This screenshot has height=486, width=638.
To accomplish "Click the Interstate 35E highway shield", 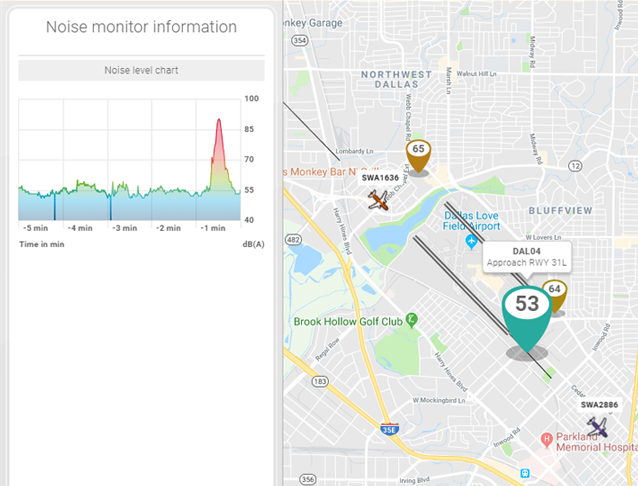I will (388, 430).
